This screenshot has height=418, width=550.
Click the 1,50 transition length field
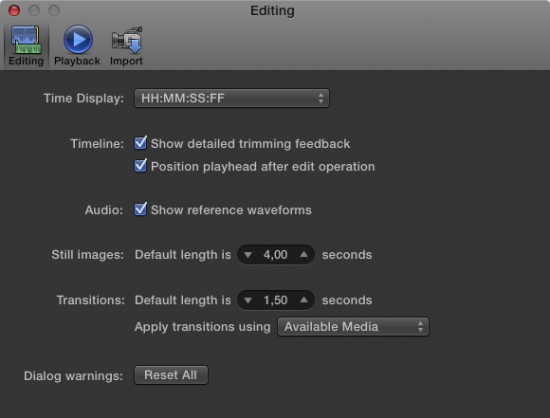[x=276, y=300]
